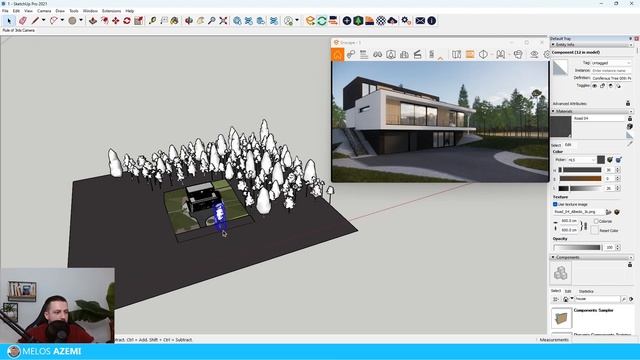Open the Line tool dropdown arrow
640x360 pixels.
43,20
